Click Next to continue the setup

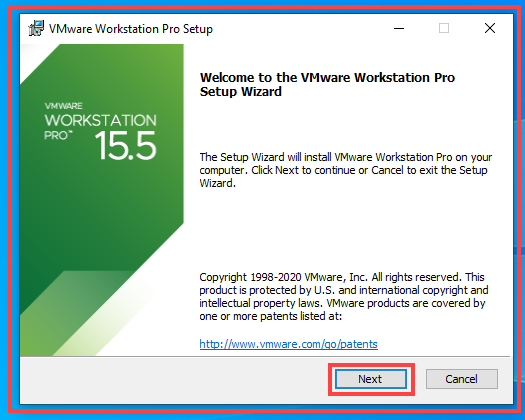pyautogui.click(x=371, y=379)
